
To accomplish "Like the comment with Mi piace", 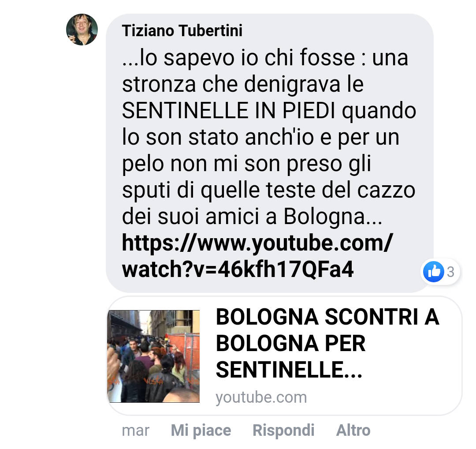I will point(201,430).
